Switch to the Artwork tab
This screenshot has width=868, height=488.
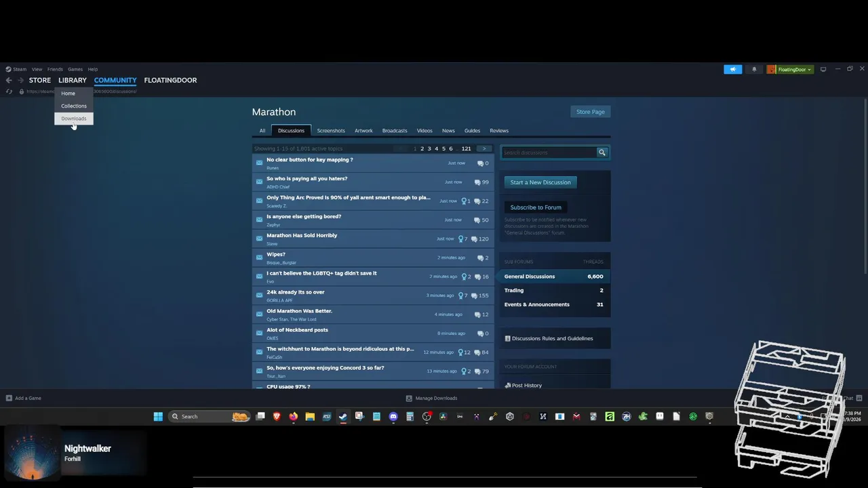(x=363, y=131)
